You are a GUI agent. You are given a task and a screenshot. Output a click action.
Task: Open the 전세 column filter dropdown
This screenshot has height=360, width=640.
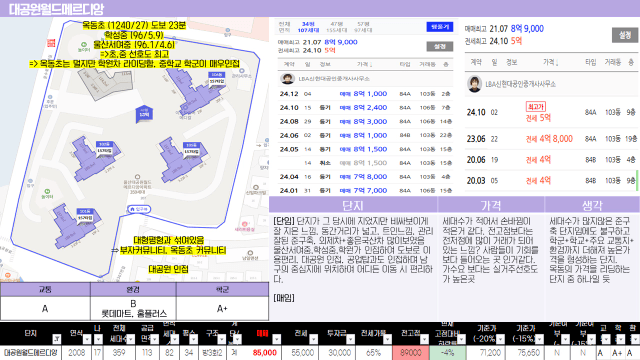(313, 339)
